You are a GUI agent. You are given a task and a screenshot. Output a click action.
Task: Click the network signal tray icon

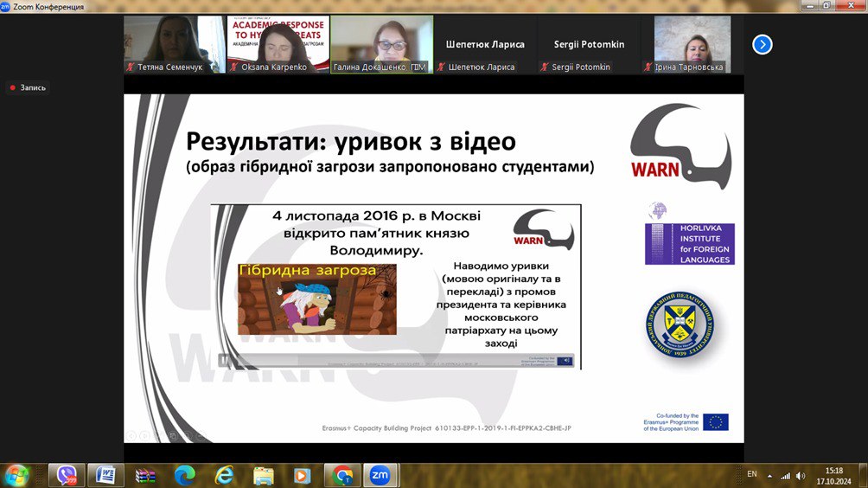pyautogui.click(x=785, y=476)
